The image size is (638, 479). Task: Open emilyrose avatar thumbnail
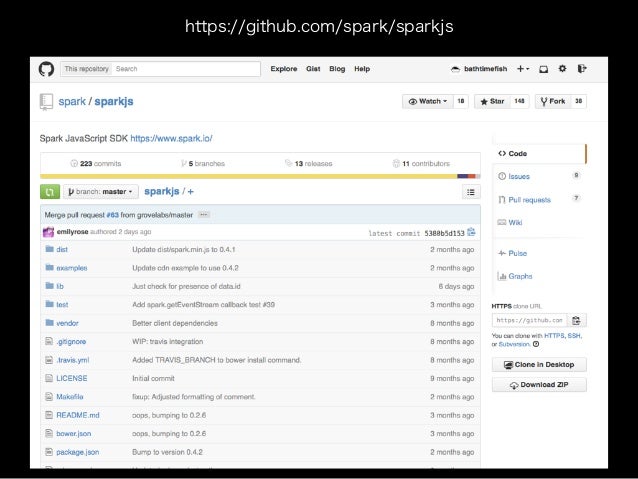point(48,232)
